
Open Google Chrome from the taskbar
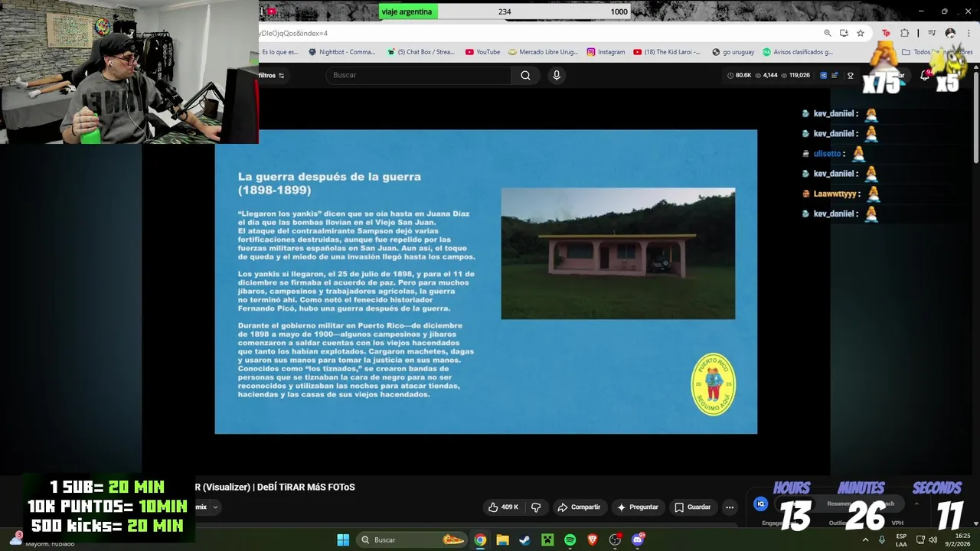[x=480, y=540]
